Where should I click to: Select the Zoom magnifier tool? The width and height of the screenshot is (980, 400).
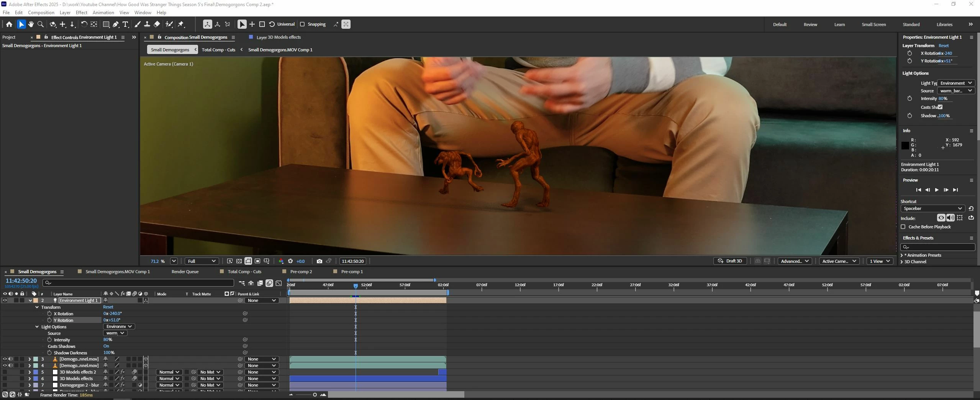(41, 24)
